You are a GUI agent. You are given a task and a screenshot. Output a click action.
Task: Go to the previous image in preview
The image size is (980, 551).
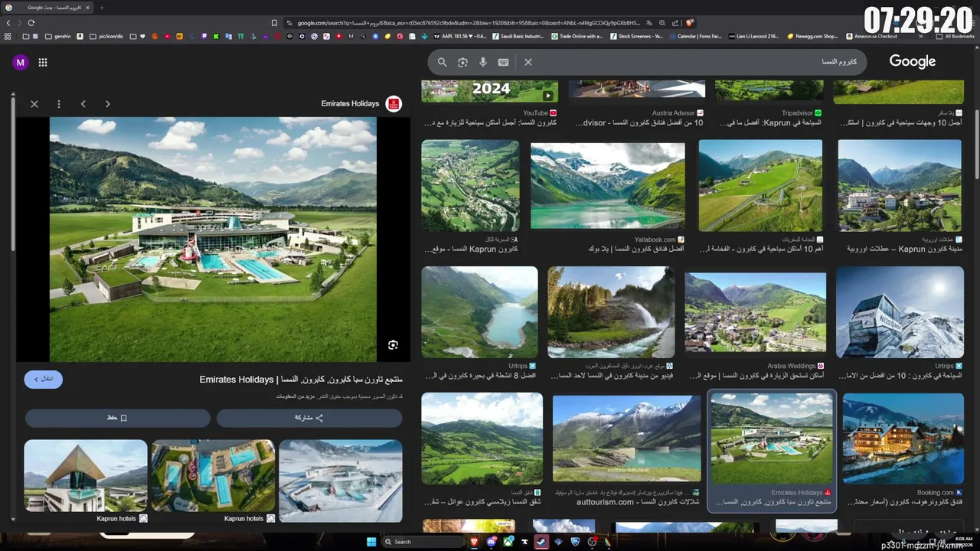click(83, 104)
